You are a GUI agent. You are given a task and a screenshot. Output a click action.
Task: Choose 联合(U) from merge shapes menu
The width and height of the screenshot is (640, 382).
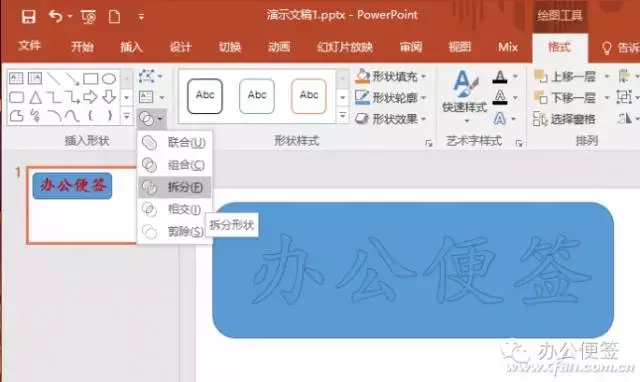175,143
